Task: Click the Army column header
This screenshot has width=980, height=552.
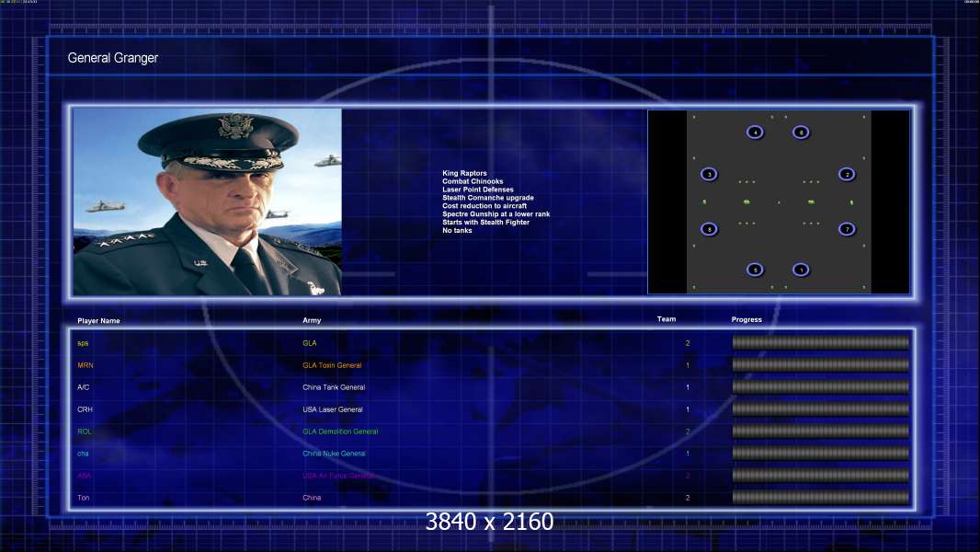Action: pyautogui.click(x=312, y=320)
